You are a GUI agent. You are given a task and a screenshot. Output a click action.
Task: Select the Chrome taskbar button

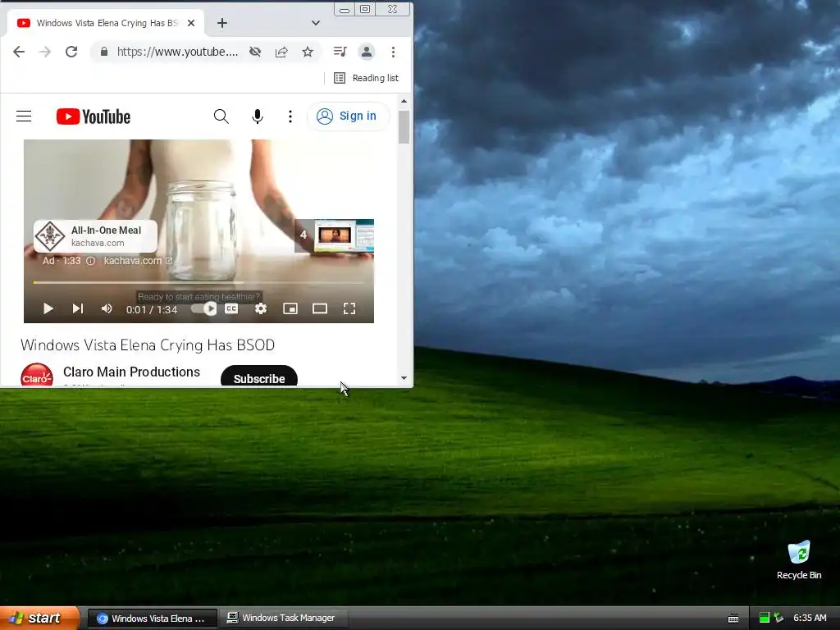click(152, 619)
